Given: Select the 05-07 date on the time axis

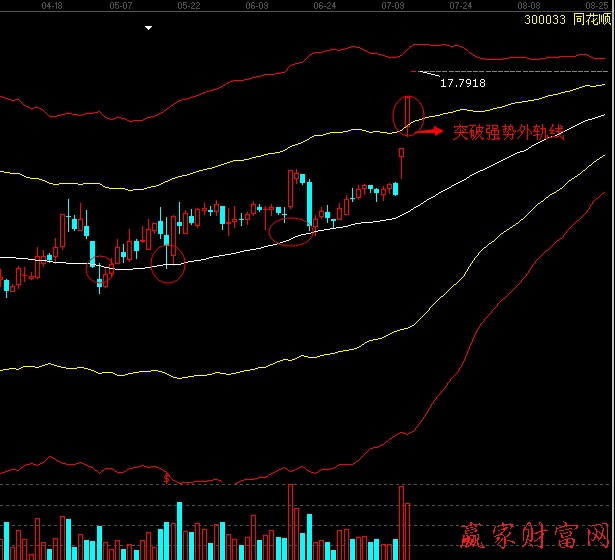Looking at the screenshot, I should pyautogui.click(x=121, y=5).
